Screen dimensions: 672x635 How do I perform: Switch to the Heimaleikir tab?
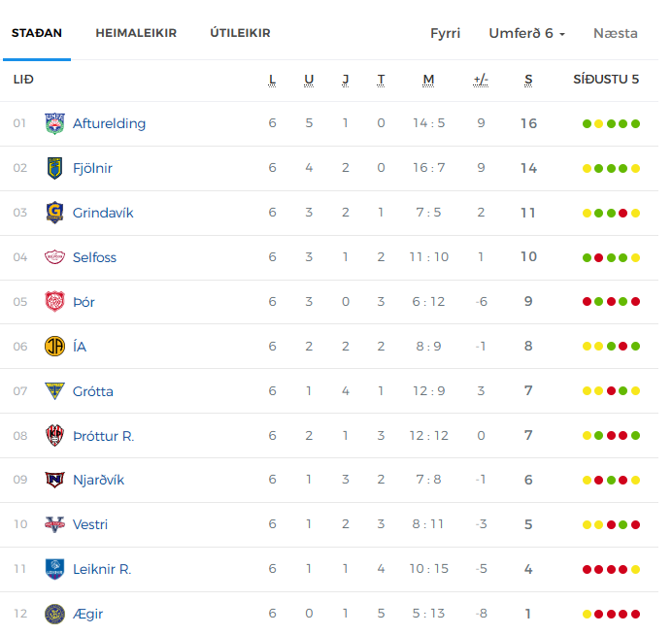tap(136, 33)
